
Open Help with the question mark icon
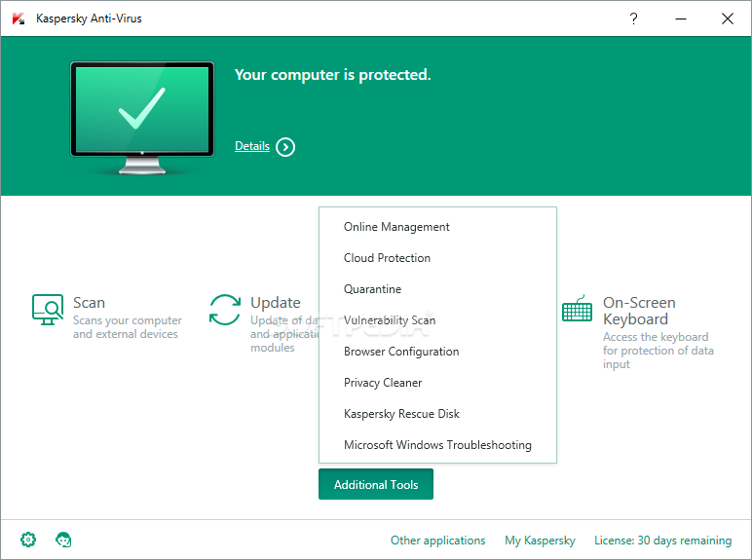tap(633, 19)
